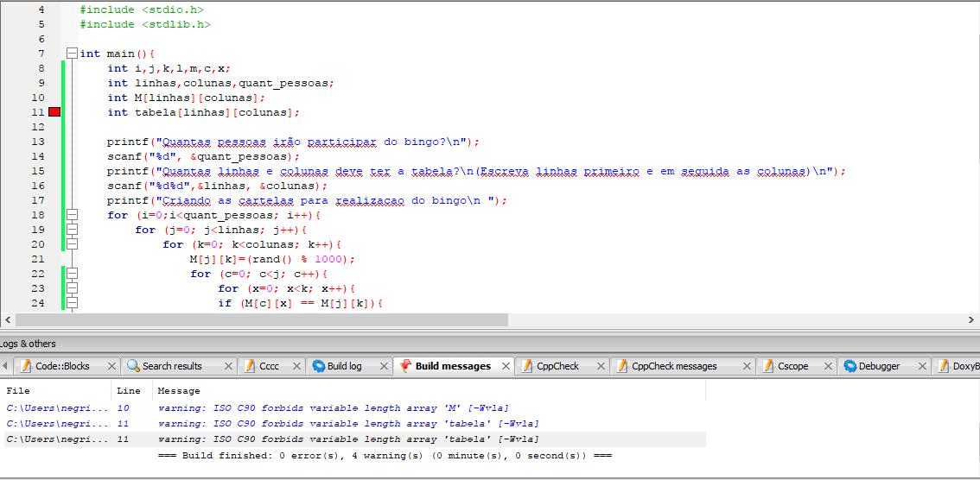Click the editor horizontal scrollbar left arrow
Image resolution: width=980 pixels, height=480 pixels.
click(x=8, y=319)
